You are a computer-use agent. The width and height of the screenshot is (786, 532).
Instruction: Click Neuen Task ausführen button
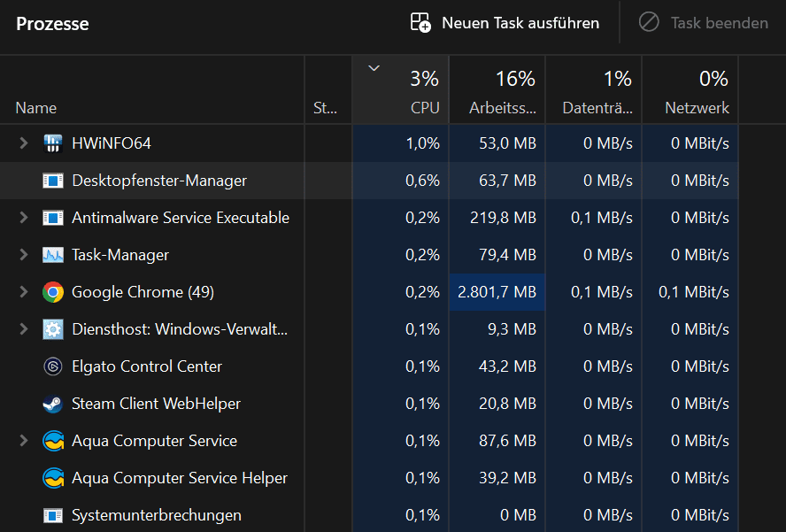point(505,23)
